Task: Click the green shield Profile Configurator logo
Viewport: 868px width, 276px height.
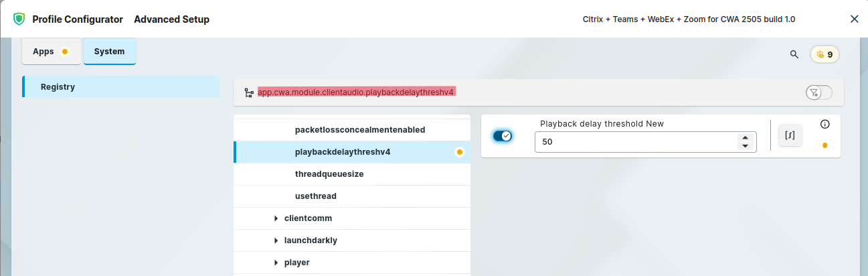Action: (19, 19)
